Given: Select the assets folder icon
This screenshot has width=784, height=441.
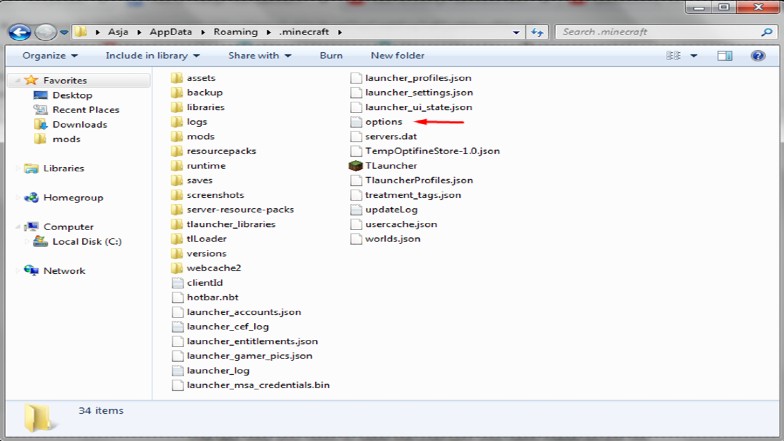Looking at the screenshot, I should click(176, 78).
